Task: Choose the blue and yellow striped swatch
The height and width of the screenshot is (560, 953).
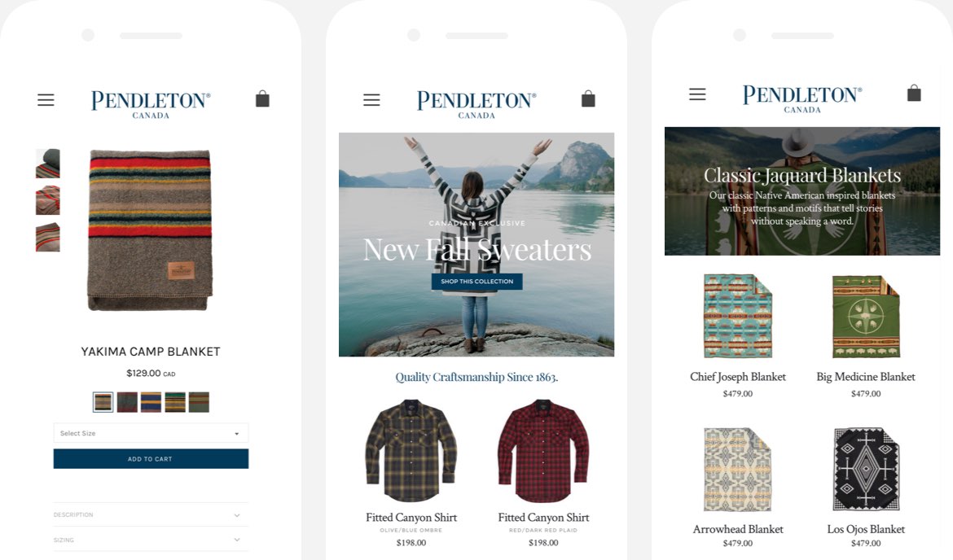Action: 151,402
